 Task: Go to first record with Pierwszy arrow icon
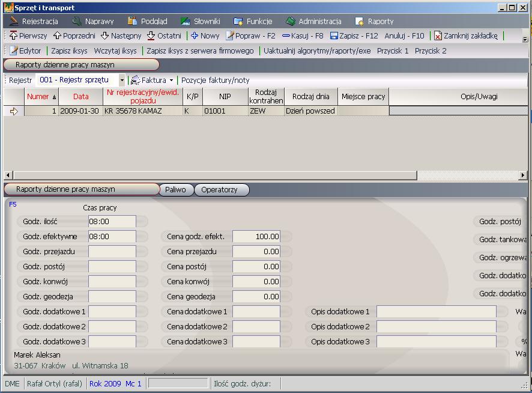tap(13, 35)
